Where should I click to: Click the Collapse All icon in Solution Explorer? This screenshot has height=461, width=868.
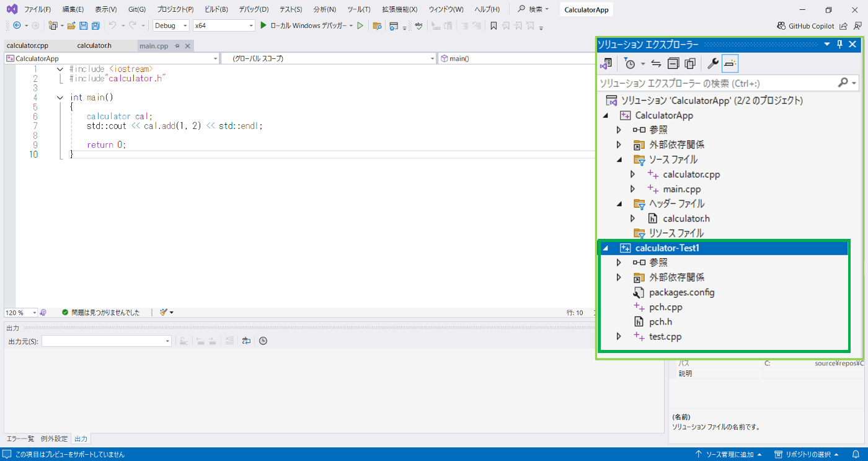pyautogui.click(x=673, y=63)
